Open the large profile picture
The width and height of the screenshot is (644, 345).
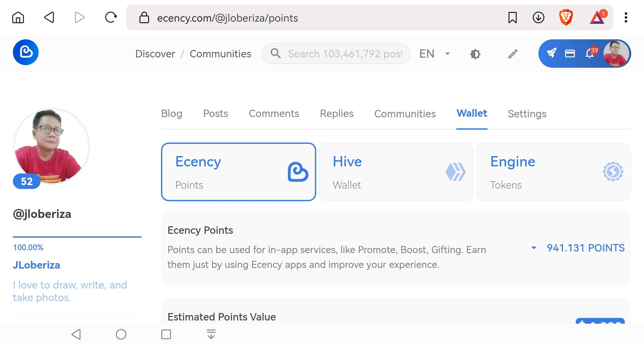[52, 146]
